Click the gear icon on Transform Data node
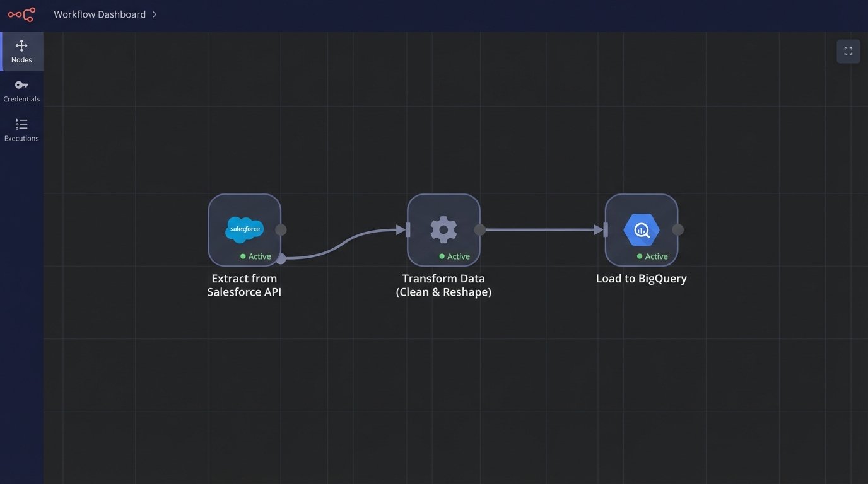This screenshot has height=484, width=868. 443,229
